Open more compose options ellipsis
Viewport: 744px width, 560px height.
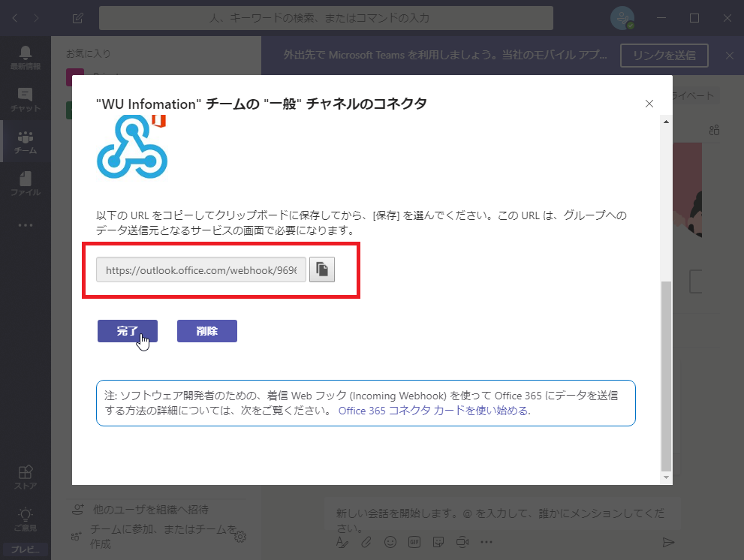point(486,542)
